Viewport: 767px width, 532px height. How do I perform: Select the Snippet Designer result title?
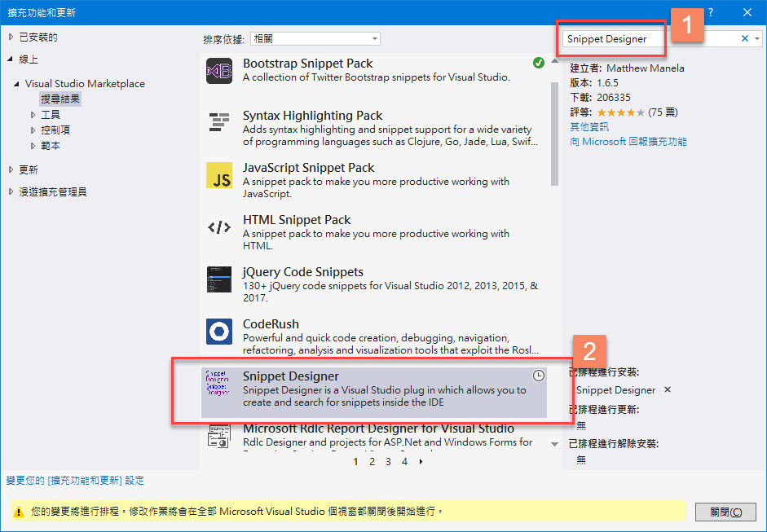click(290, 376)
